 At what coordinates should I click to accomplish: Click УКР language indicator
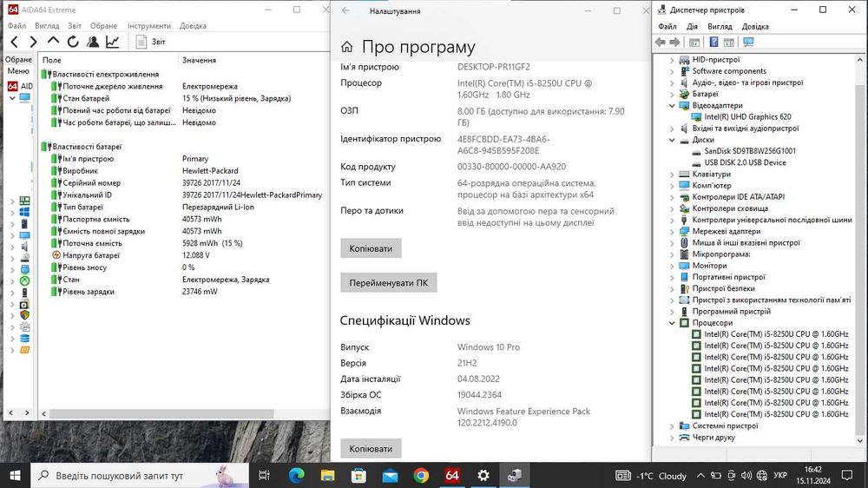[780, 475]
